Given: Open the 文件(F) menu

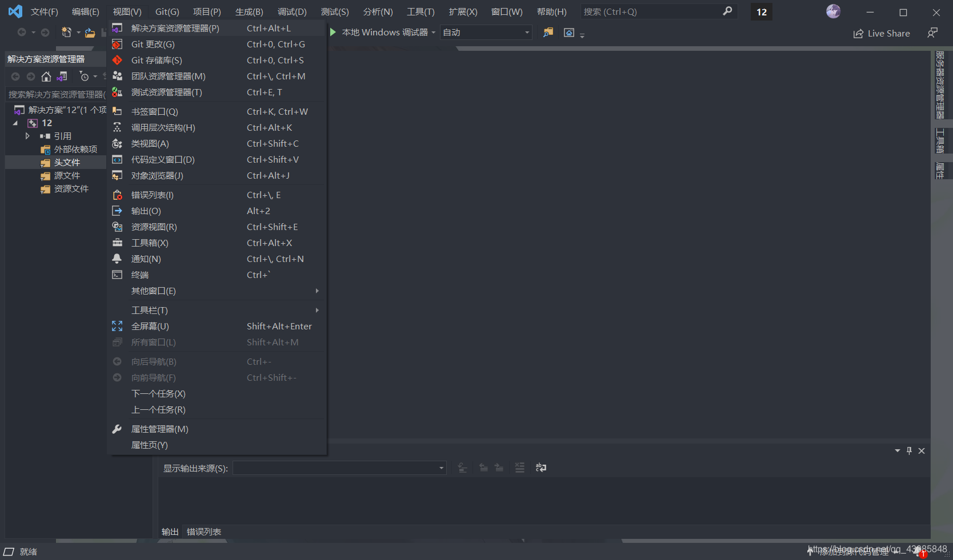Looking at the screenshot, I should coord(45,11).
